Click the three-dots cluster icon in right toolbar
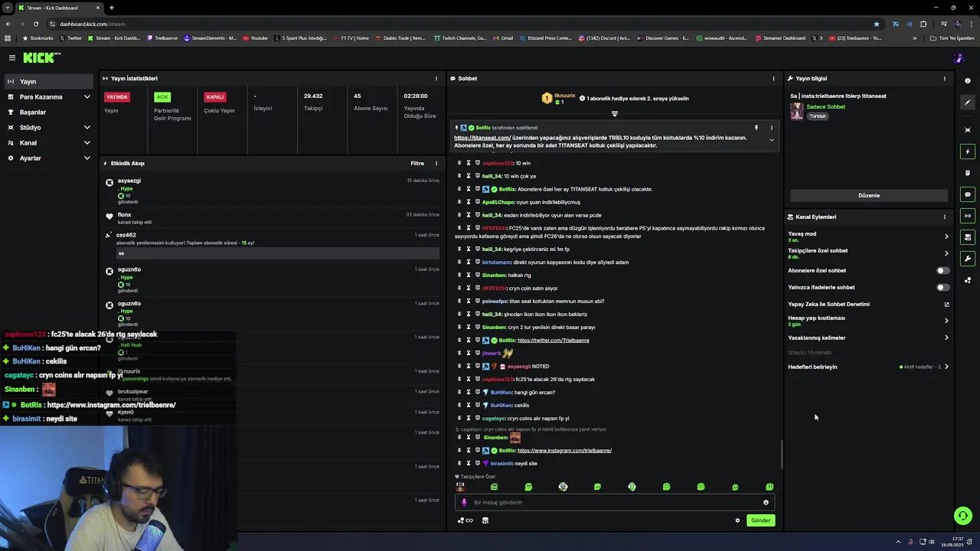This screenshot has width=980, height=551. point(968,280)
